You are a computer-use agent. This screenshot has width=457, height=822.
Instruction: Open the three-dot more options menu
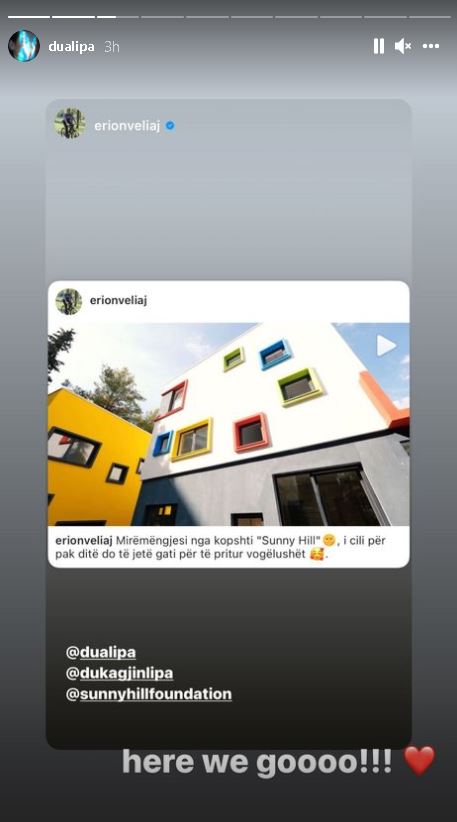pyautogui.click(x=431, y=46)
